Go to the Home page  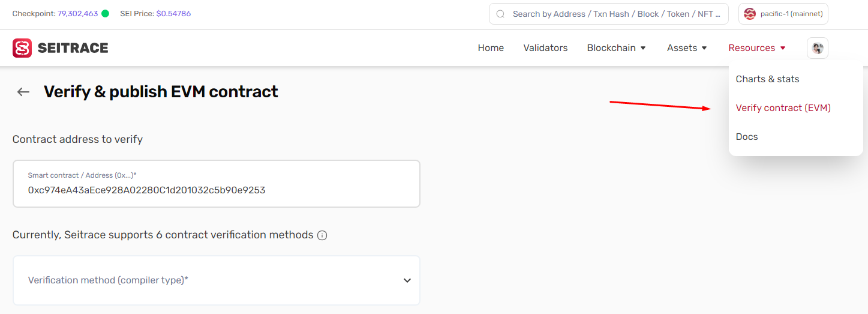491,48
